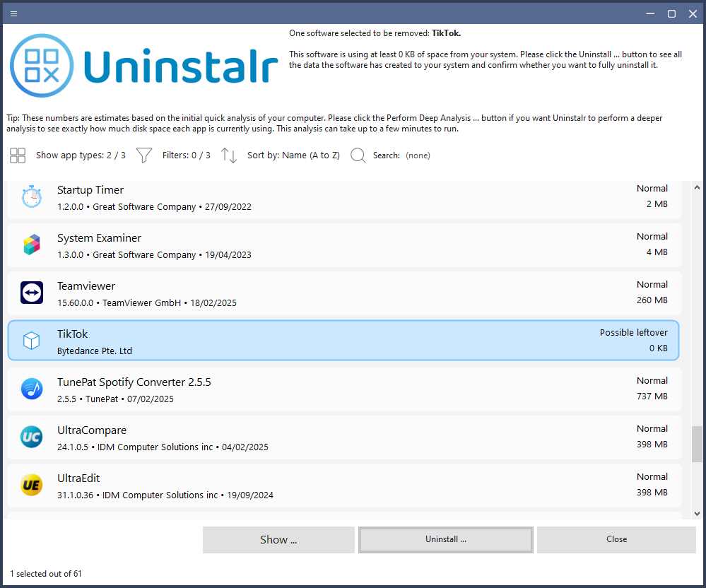
Task: Select the UltraCompare entry
Action: pos(344,437)
